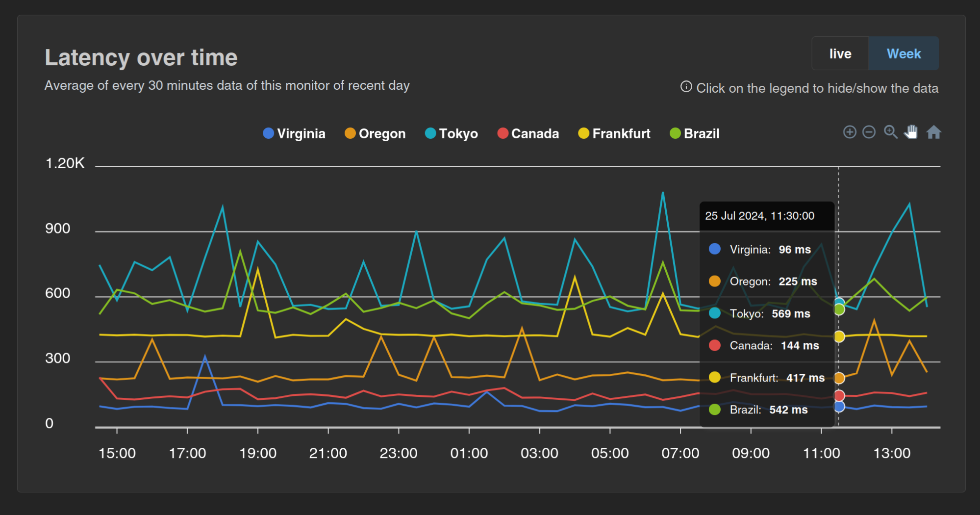980x515 pixels.
Task: Click the 17:00 x-axis label
Action: click(x=187, y=453)
